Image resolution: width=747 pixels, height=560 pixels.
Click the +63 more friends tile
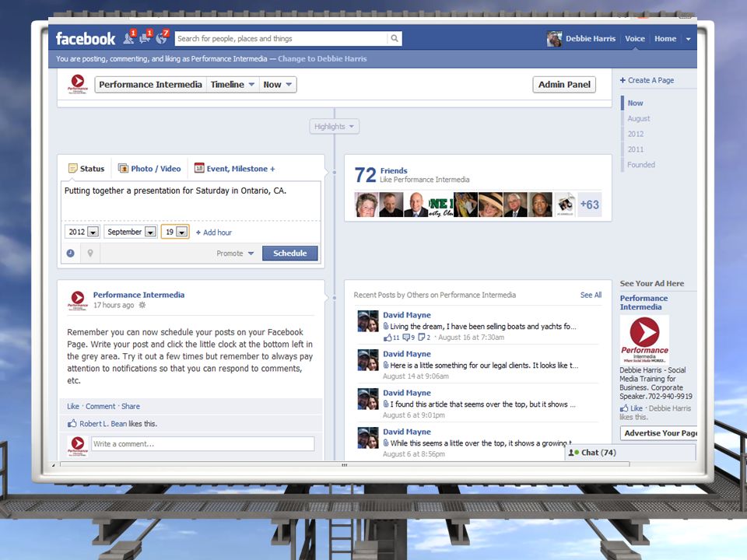(589, 205)
